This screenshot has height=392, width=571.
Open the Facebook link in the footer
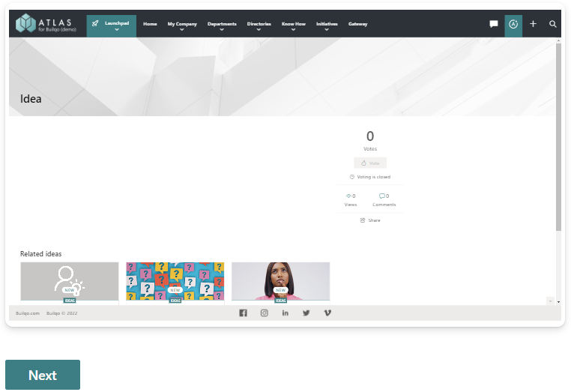pos(243,313)
